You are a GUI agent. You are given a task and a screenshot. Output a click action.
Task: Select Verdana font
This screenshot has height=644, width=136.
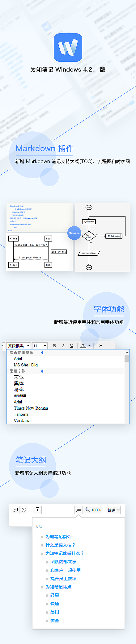point(22,420)
